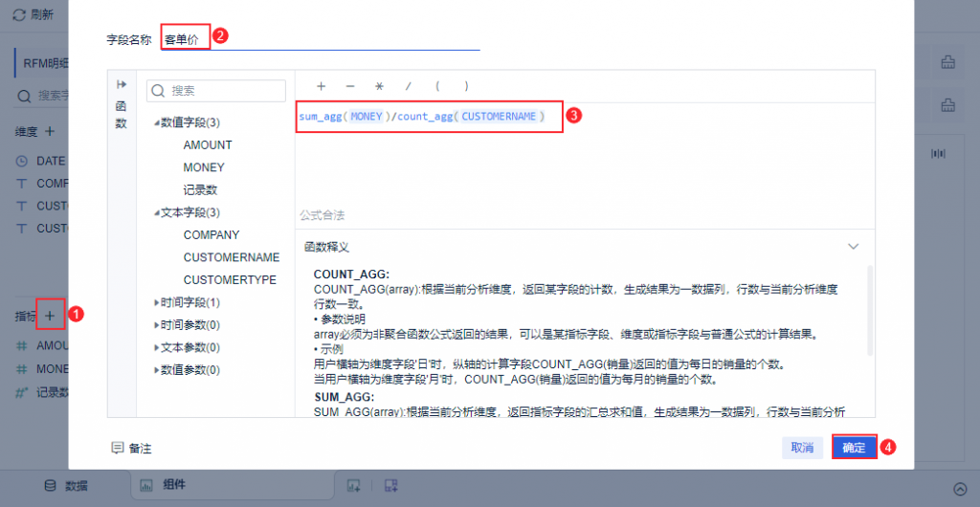This screenshot has height=507, width=980.
Task: Select the AMOUNT field
Action: tap(208, 144)
